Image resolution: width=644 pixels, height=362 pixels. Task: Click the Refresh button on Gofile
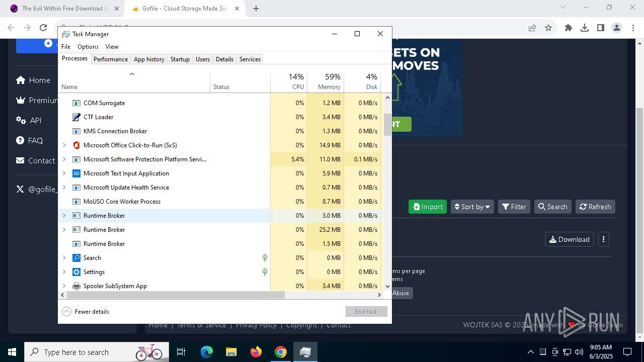pyautogui.click(x=595, y=207)
